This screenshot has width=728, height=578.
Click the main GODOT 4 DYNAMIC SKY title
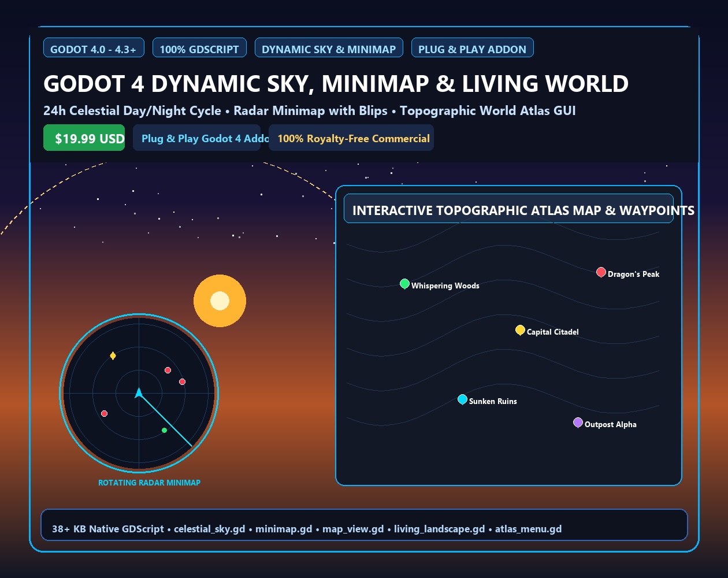coord(336,84)
